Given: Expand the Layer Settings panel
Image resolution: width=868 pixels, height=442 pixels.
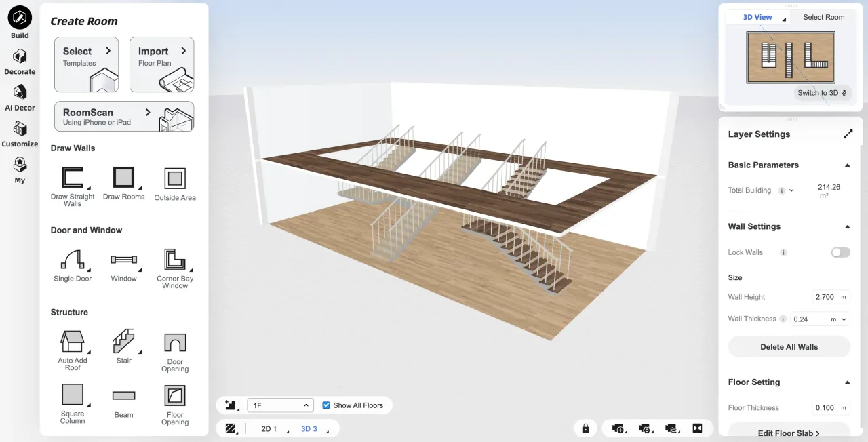Looking at the screenshot, I should (x=848, y=134).
